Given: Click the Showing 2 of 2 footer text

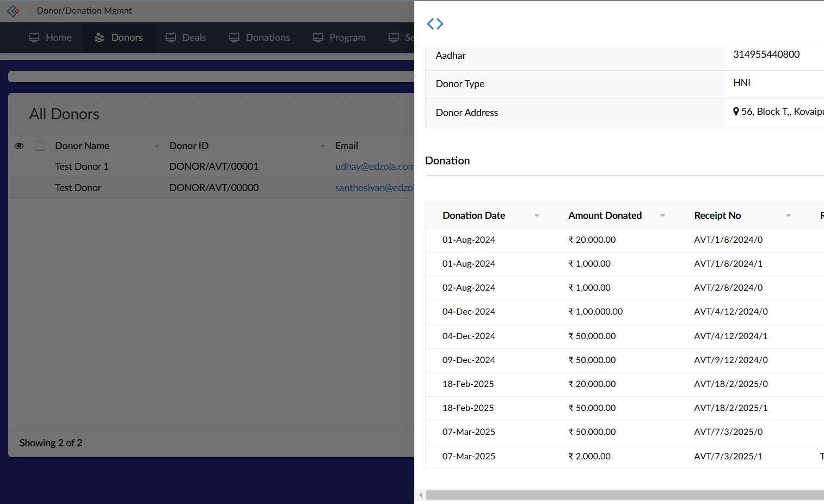Looking at the screenshot, I should tap(51, 443).
